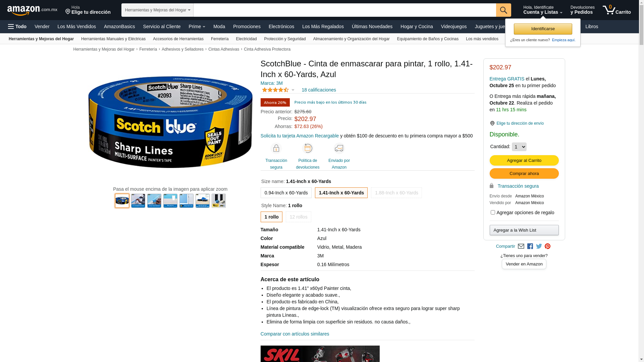Select the 0.94-Inch x 60-Yards size option
Viewport: 644px width, 362px height.
286,193
